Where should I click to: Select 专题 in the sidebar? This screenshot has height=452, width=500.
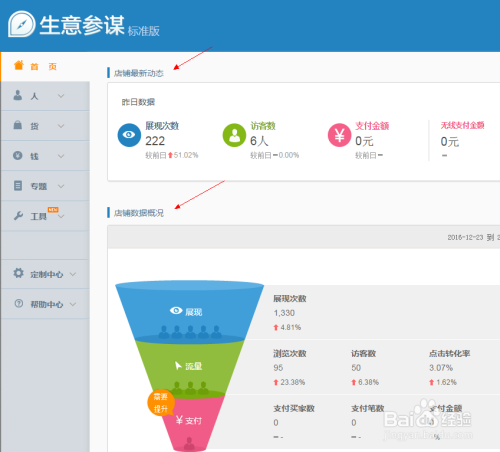(x=45, y=186)
